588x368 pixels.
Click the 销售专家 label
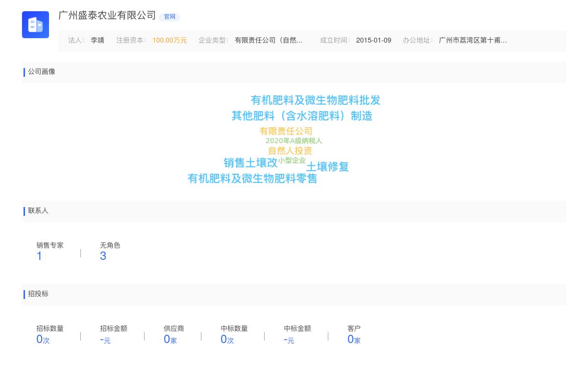pyautogui.click(x=50, y=245)
